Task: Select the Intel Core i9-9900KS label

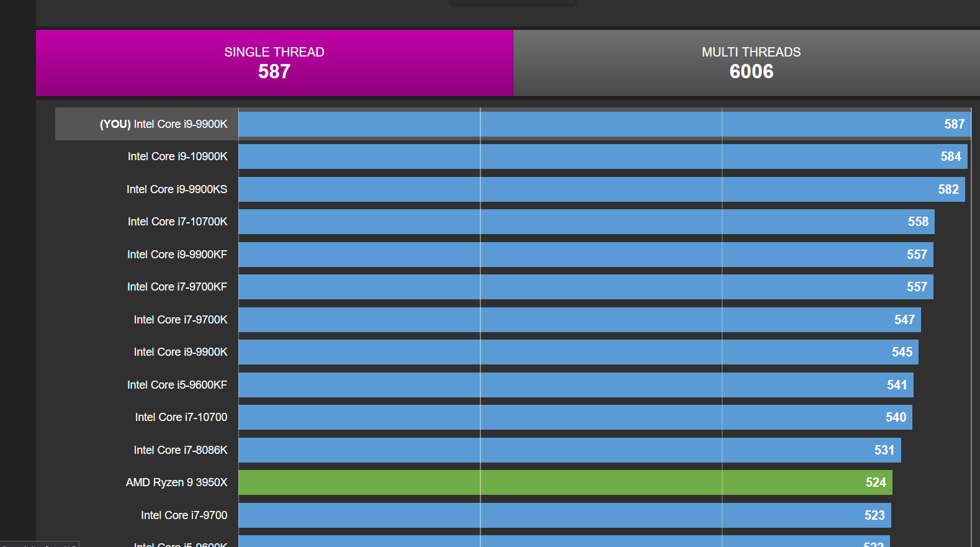Action: coord(177,189)
